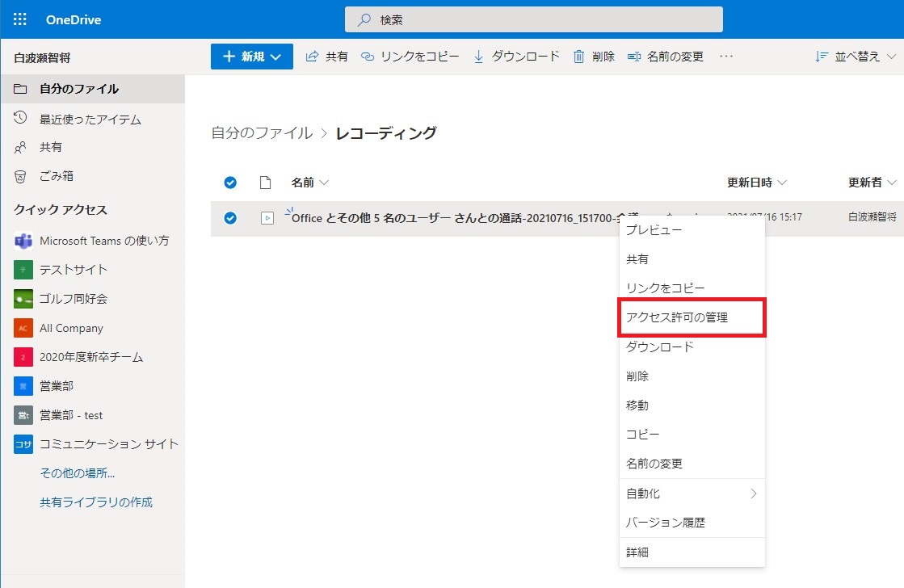Open the toolbar overflow (…) menu
The width and height of the screenshot is (904, 588).
point(725,57)
